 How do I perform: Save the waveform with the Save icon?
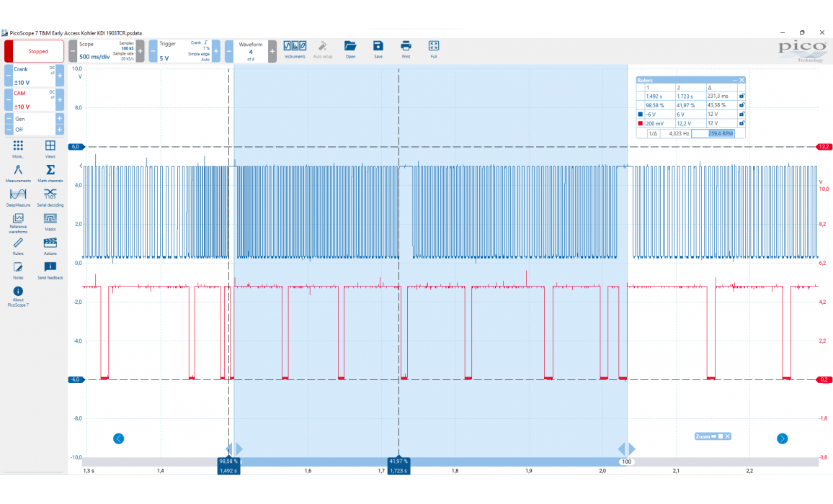(378, 48)
